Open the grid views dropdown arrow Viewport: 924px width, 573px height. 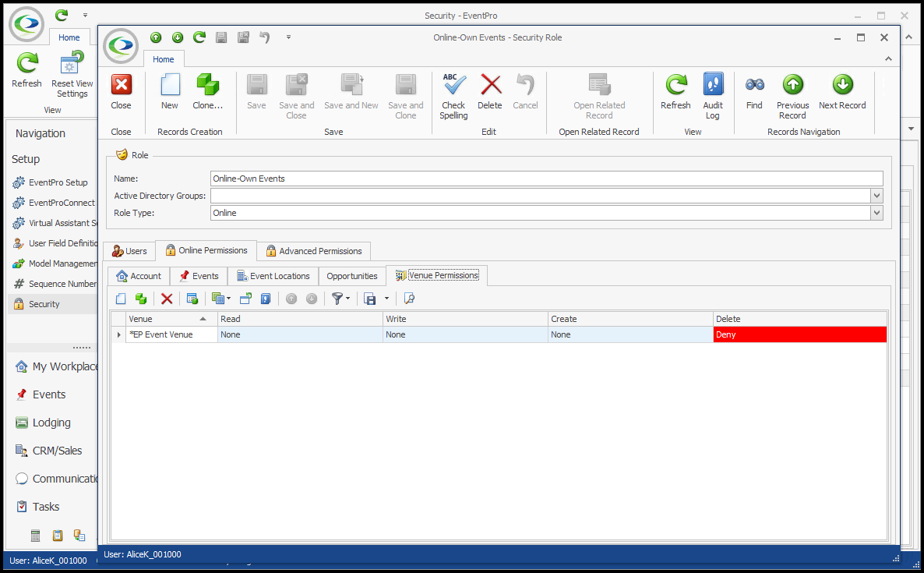(x=228, y=299)
